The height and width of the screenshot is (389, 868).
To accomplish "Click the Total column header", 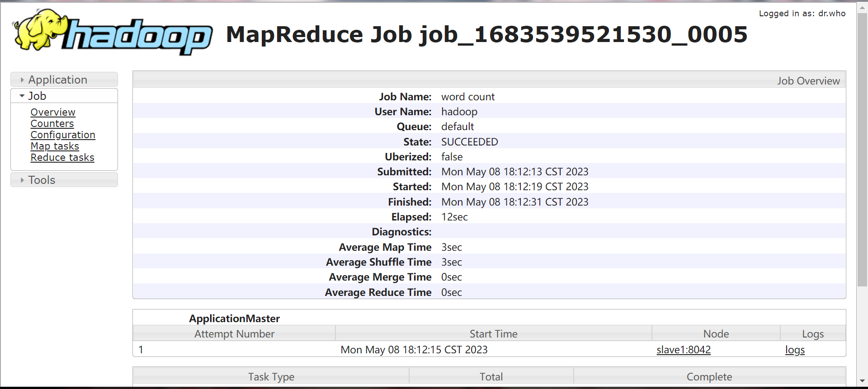I will click(491, 376).
